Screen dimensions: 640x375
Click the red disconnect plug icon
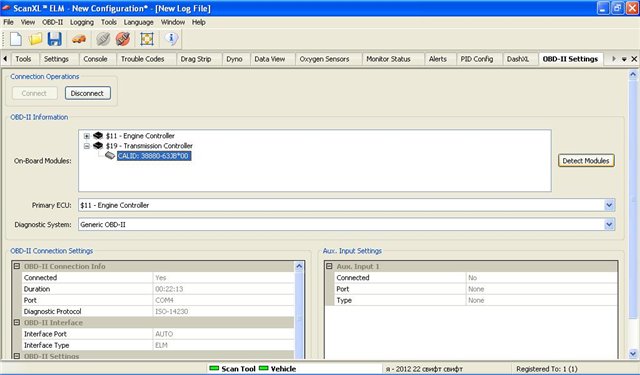point(122,39)
